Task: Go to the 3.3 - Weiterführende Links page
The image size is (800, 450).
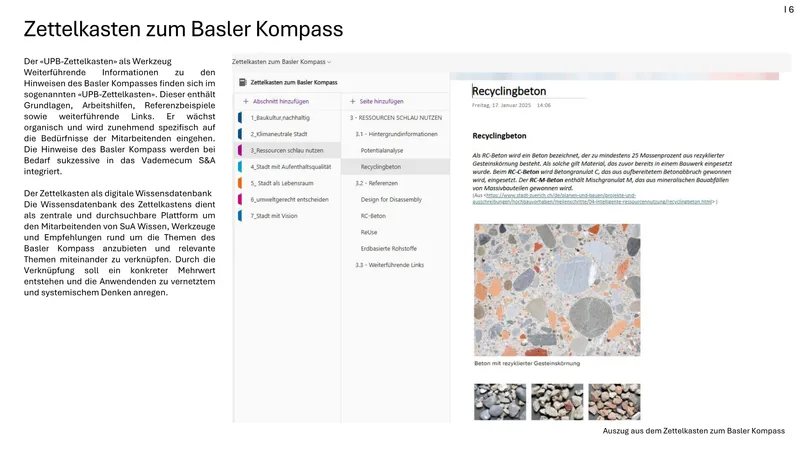Action: [x=390, y=264]
